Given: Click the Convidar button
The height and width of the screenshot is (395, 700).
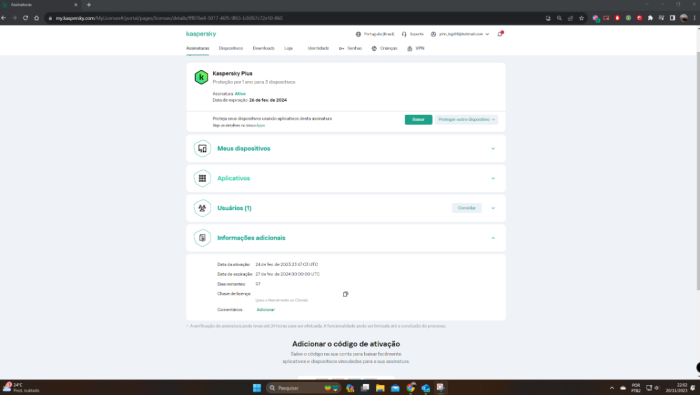Looking at the screenshot, I should [467, 208].
